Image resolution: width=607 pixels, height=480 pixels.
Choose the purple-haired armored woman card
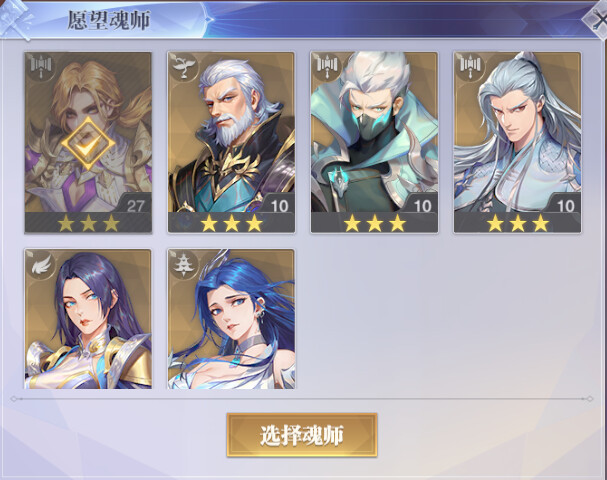pyautogui.click(x=88, y=319)
